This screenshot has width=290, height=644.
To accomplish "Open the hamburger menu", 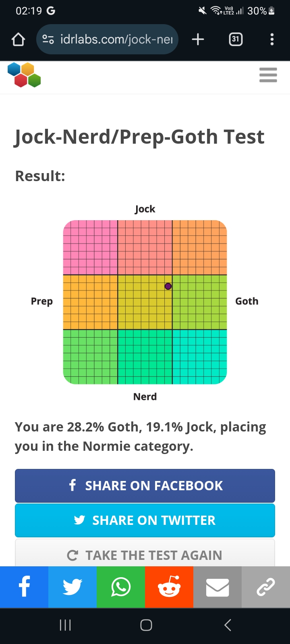I will 268,75.
